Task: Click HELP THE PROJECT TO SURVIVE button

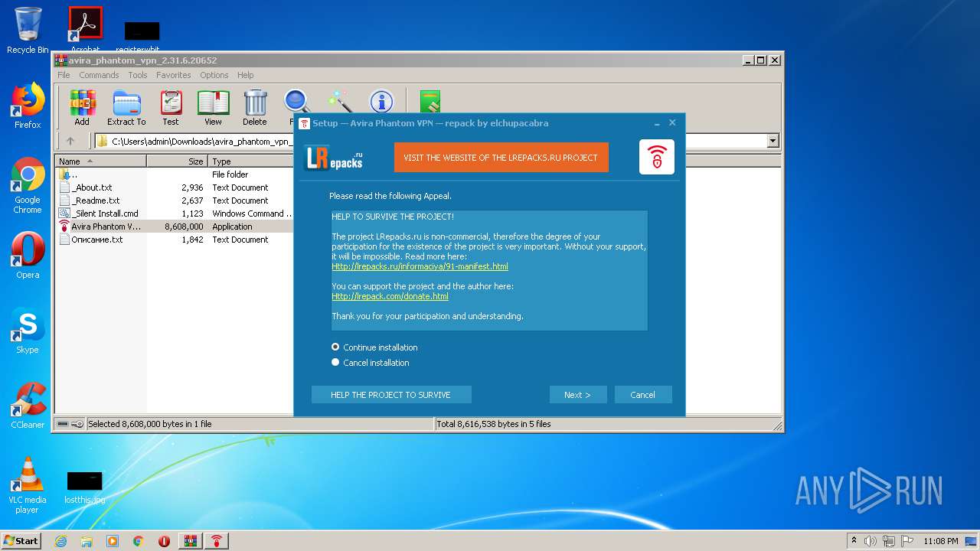Action: pyautogui.click(x=391, y=395)
